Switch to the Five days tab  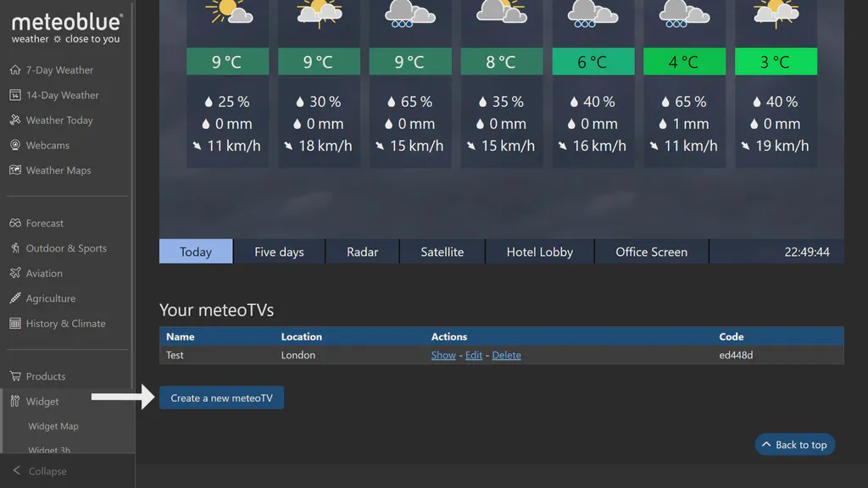279,251
